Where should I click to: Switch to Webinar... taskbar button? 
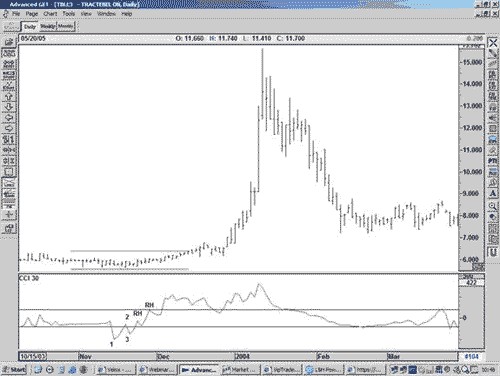point(157,370)
